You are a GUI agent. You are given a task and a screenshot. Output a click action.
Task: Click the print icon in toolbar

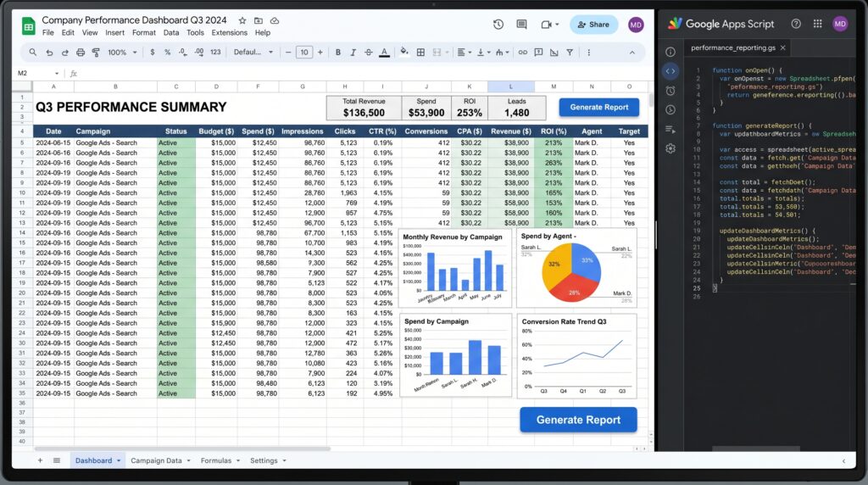(81, 53)
